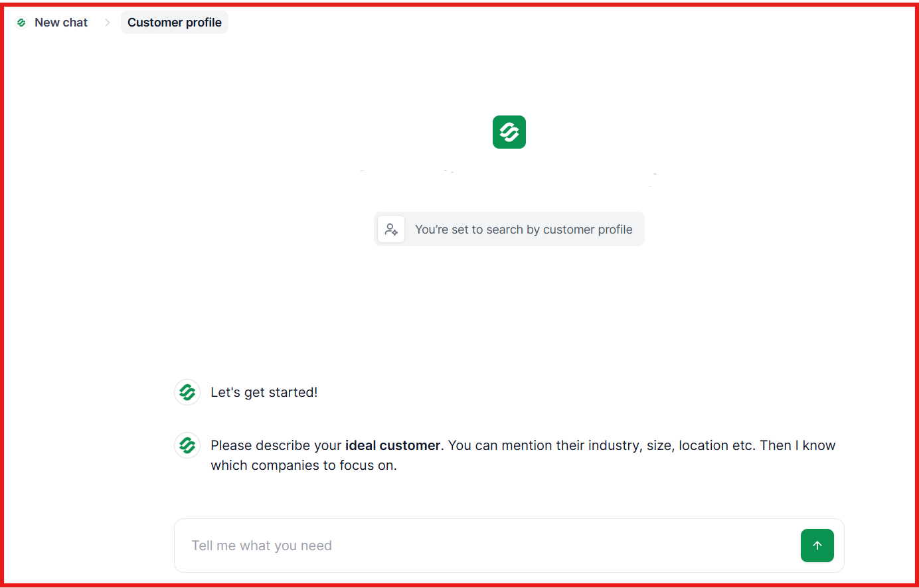Click "Let's get started!" message bubble
Screen dimensions: 919x588
point(264,392)
